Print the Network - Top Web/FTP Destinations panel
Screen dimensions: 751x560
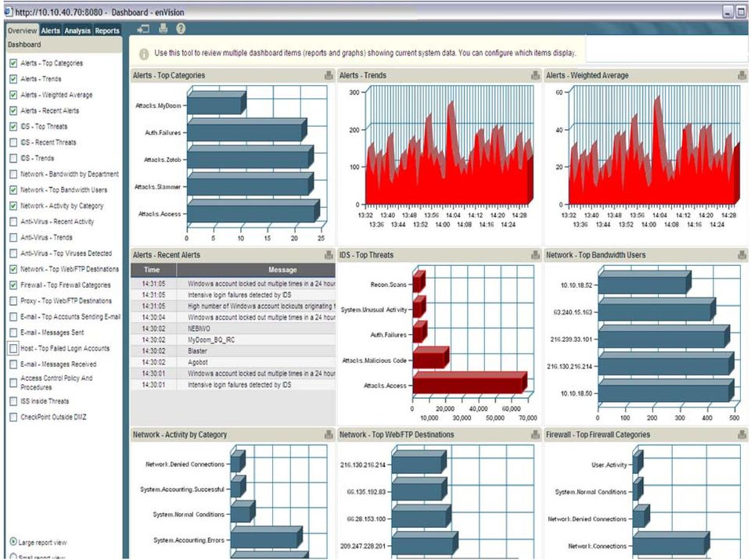pos(535,435)
